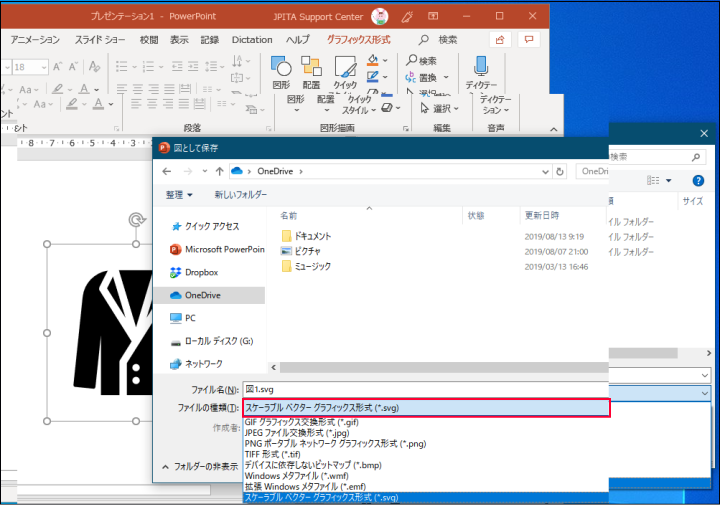
Task: Switch to the Dictation ribbon tab
Action: 252,40
